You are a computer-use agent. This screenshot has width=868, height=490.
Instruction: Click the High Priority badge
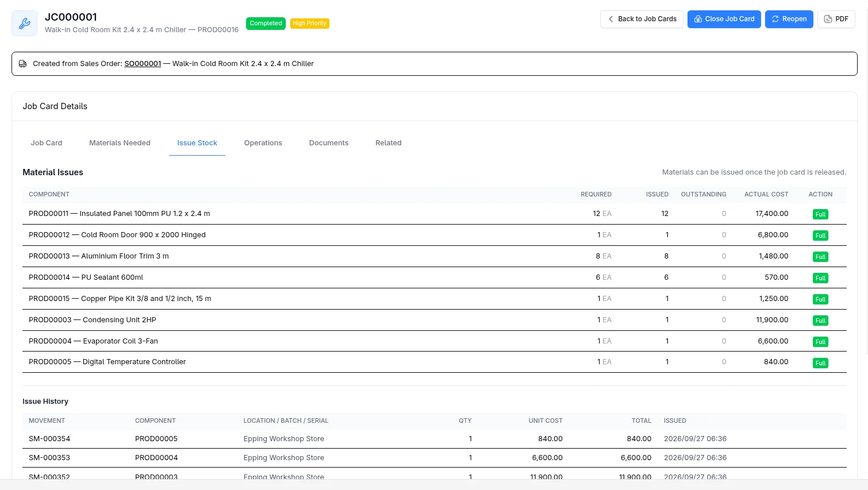click(309, 24)
